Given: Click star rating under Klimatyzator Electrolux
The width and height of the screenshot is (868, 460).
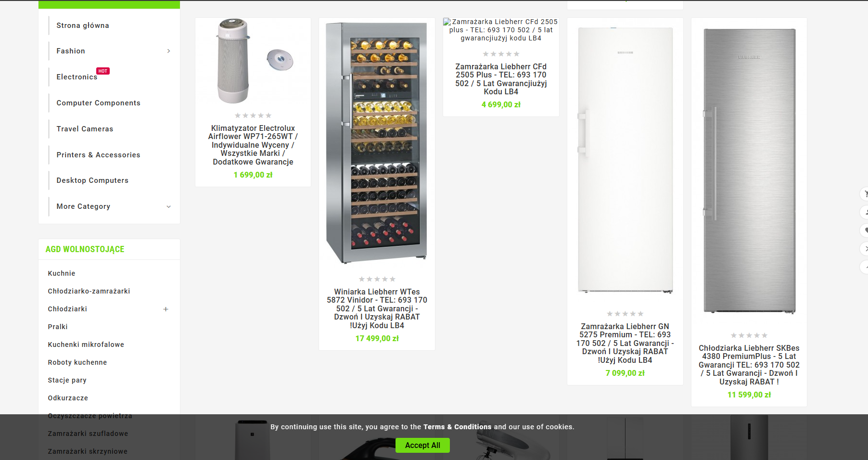Looking at the screenshot, I should tap(253, 115).
